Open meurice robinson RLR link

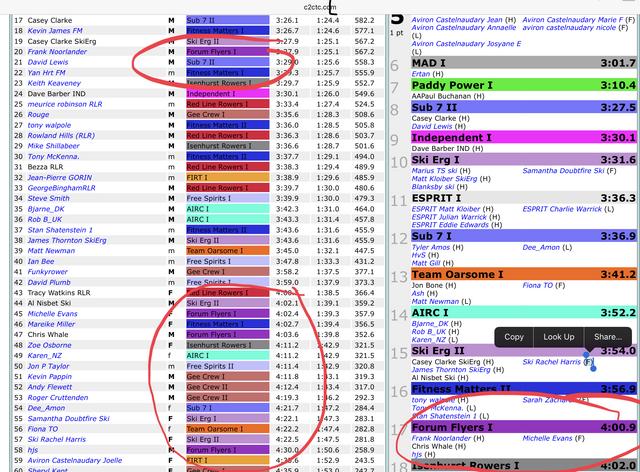click(x=65, y=104)
